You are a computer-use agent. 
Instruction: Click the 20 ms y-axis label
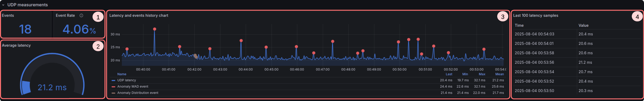pos(115,60)
